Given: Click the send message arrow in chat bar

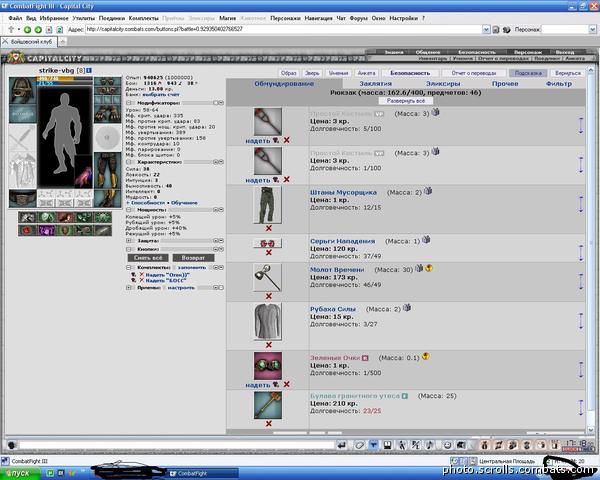Looking at the screenshot, I should (342, 445).
